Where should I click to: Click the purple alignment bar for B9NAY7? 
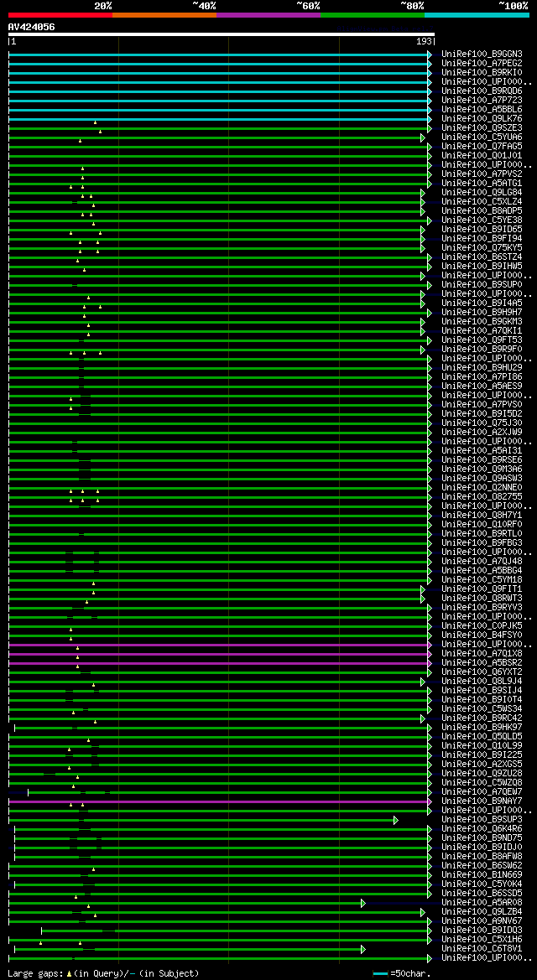coord(218,802)
